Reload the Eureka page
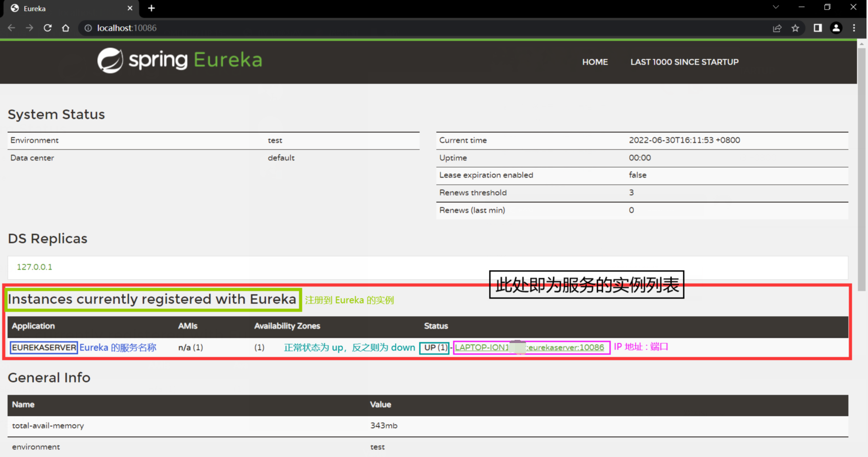 click(47, 28)
